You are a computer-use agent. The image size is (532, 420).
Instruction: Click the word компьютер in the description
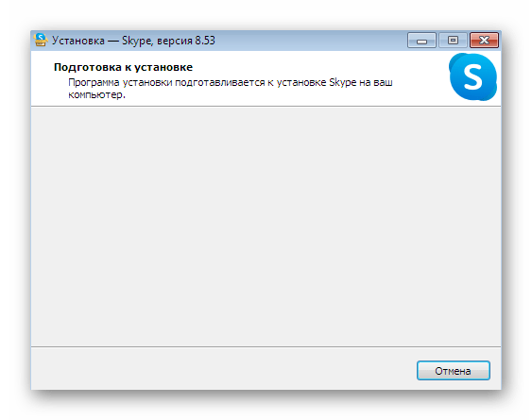pyautogui.click(x=96, y=95)
